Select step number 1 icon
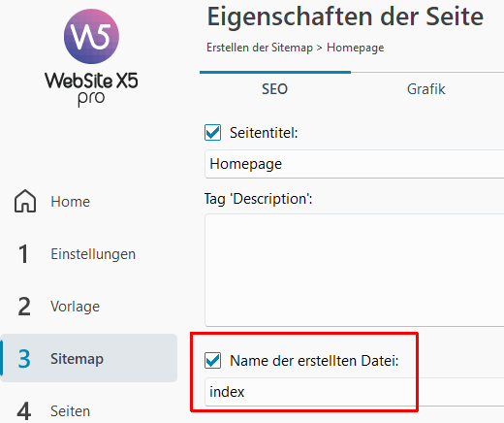The width and height of the screenshot is (504, 423). [x=23, y=254]
